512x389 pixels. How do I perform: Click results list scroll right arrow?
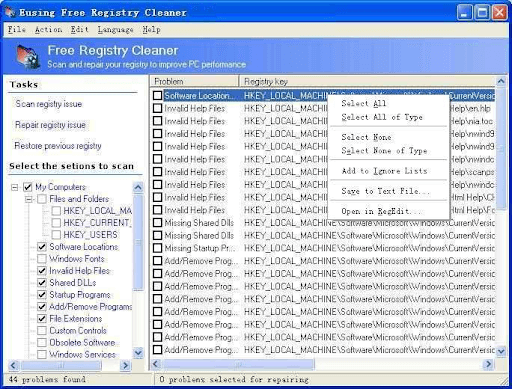click(x=488, y=364)
